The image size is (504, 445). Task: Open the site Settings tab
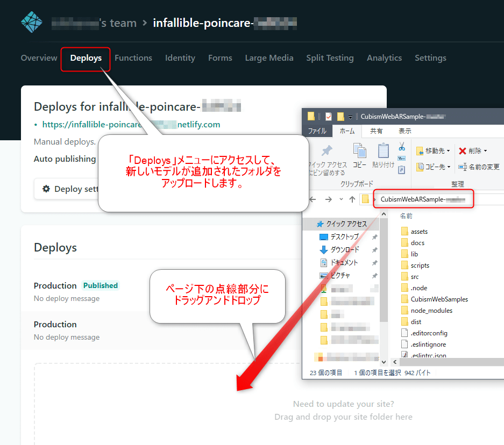430,58
